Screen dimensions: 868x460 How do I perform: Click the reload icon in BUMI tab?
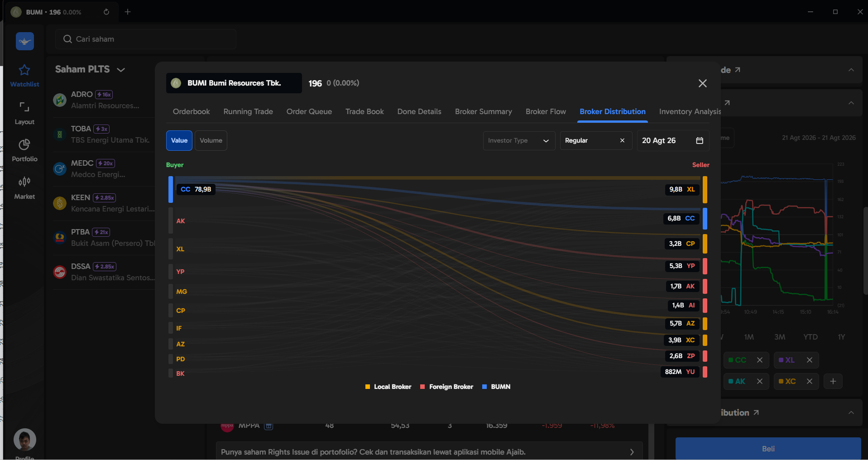(x=106, y=12)
